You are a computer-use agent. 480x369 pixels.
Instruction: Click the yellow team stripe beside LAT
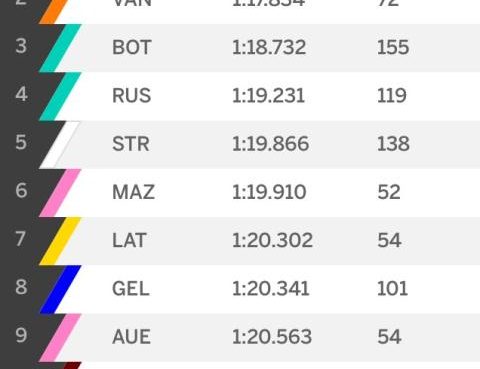(x=60, y=241)
